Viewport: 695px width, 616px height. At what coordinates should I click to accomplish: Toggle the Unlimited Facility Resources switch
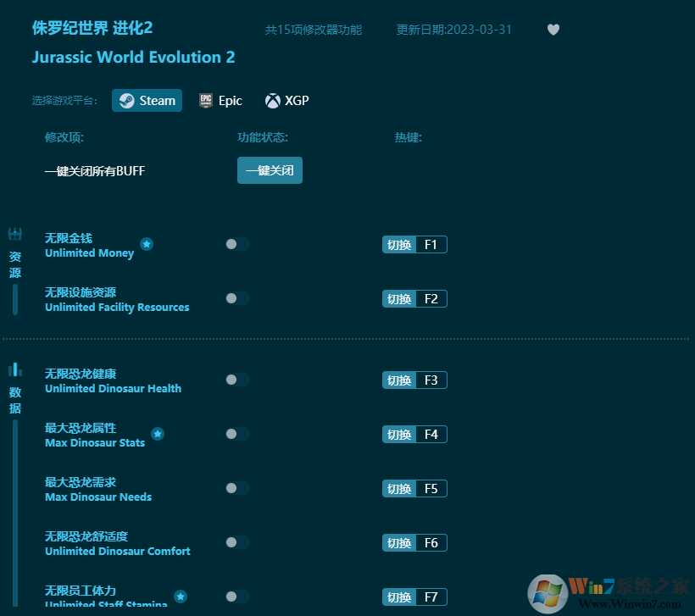(x=236, y=298)
